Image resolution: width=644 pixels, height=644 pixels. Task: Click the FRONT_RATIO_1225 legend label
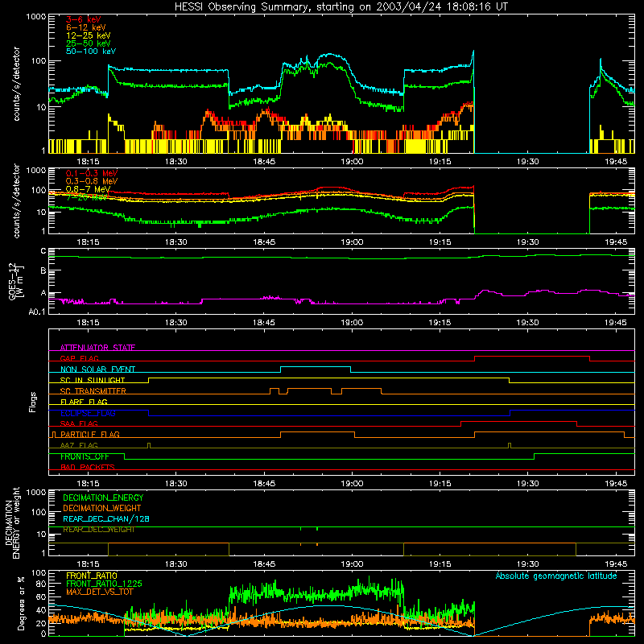[x=104, y=584]
